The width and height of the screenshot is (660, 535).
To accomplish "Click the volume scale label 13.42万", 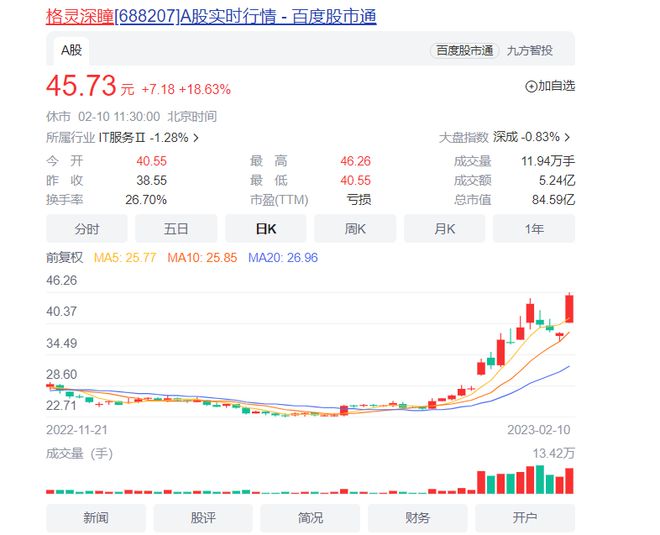I will click(x=554, y=453).
